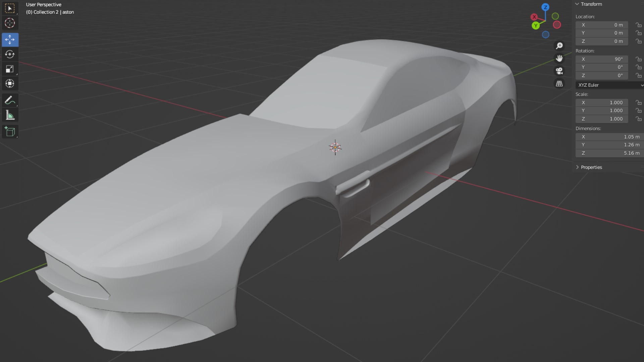Open the XYZ Euler rotation mode dropdown

[x=609, y=85]
